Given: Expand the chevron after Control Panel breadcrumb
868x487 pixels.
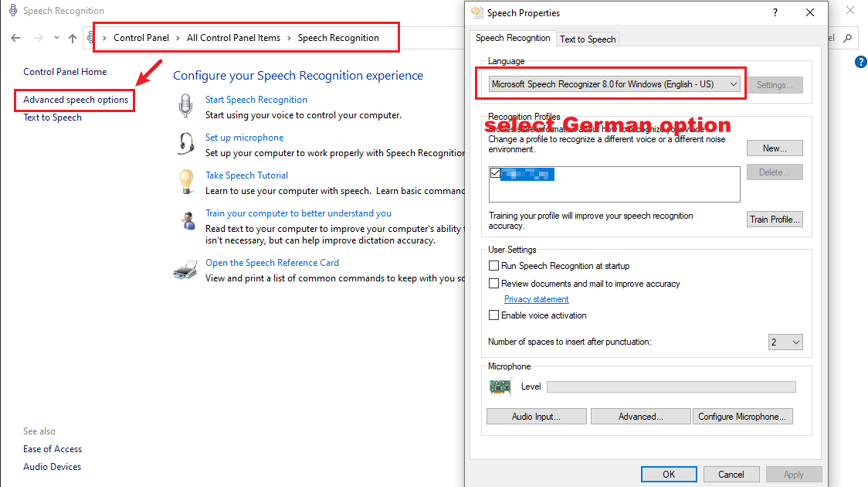Looking at the screenshot, I should pyautogui.click(x=178, y=38).
